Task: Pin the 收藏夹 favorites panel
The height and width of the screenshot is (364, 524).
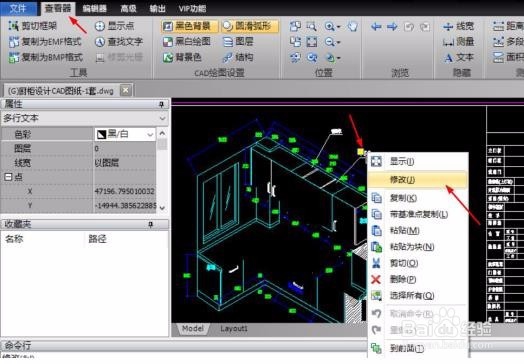Action: click(151, 224)
